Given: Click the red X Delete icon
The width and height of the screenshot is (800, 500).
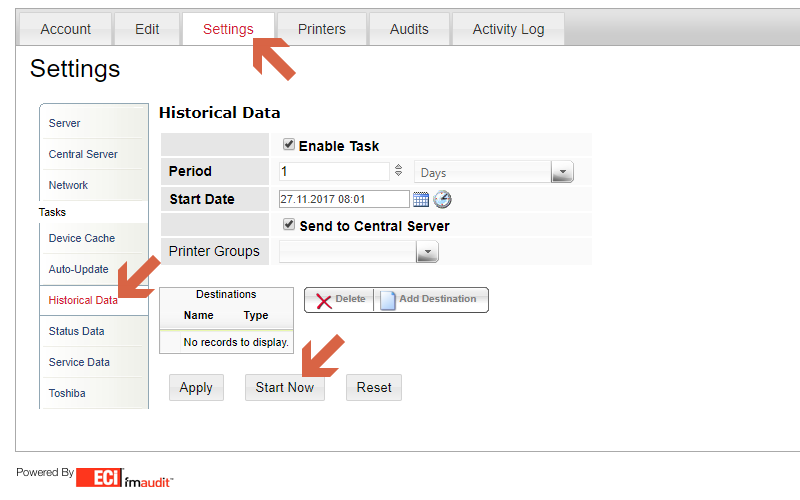Looking at the screenshot, I should pyautogui.click(x=323, y=300).
